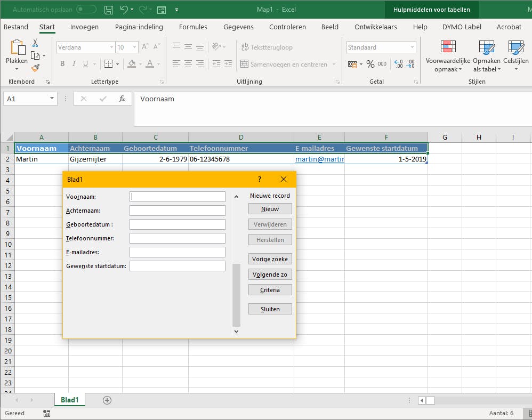Switch to the Formules tab
Screen dimensions: 532x420
193,27
